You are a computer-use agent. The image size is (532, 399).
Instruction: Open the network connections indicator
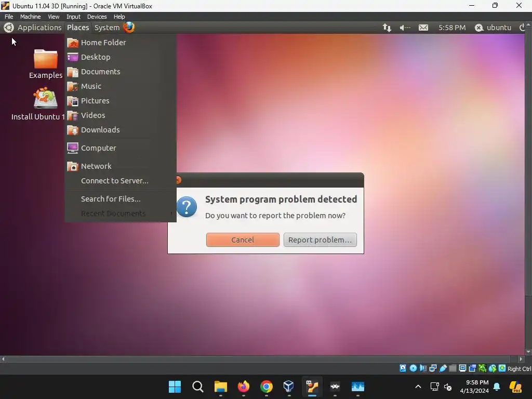pos(387,28)
